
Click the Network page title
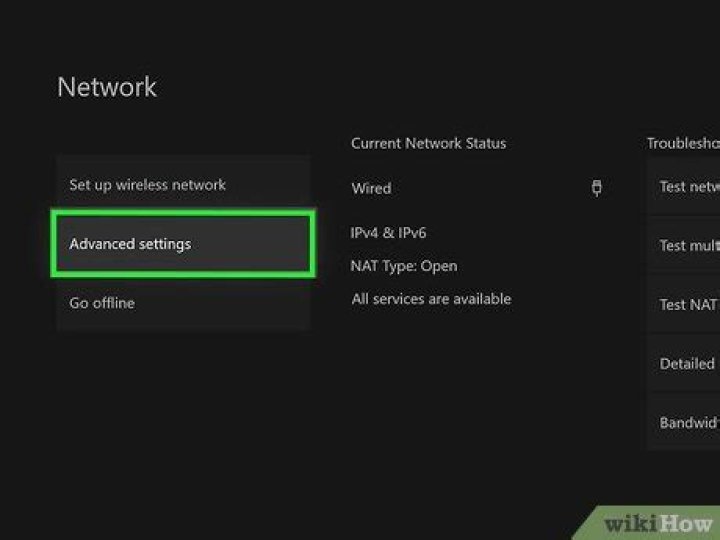pyautogui.click(x=107, y=87)
